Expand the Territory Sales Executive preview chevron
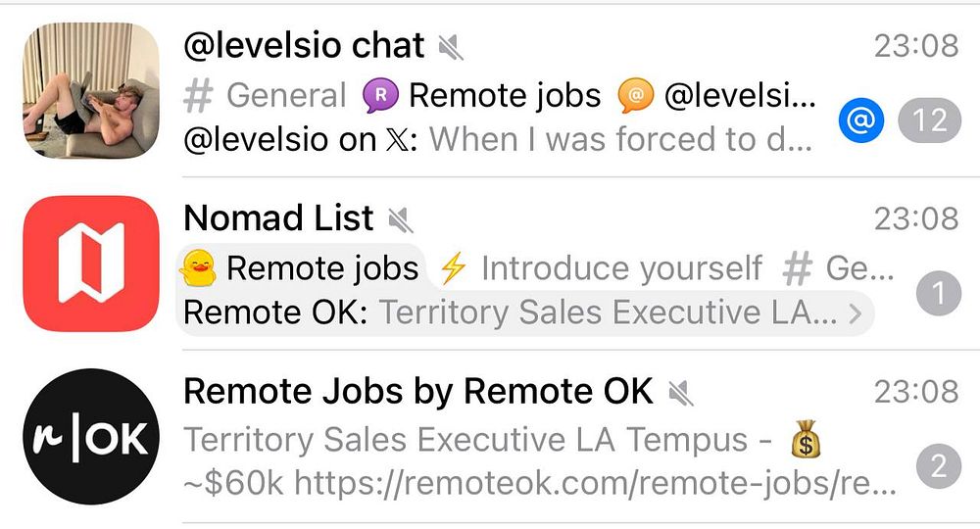The width and height of the screenshot is (980, 529). pos(855,313)
